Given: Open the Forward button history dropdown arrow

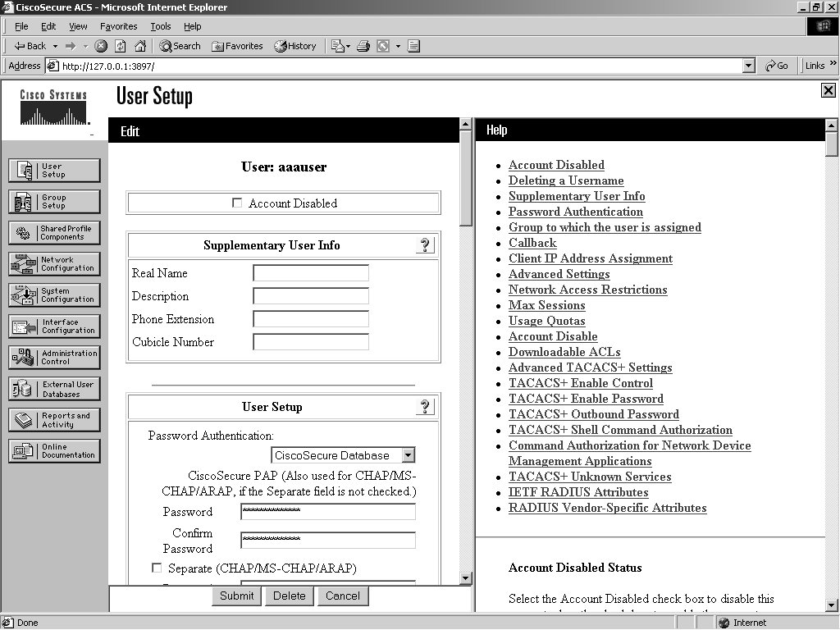Looking at the screenshot, I should 85,46.
